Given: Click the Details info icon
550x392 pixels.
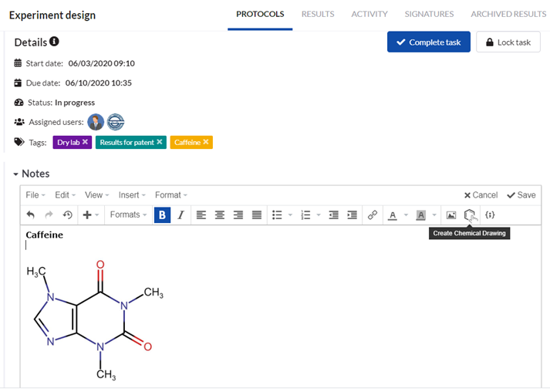Looking at the screenshot, I should [54, 42].
